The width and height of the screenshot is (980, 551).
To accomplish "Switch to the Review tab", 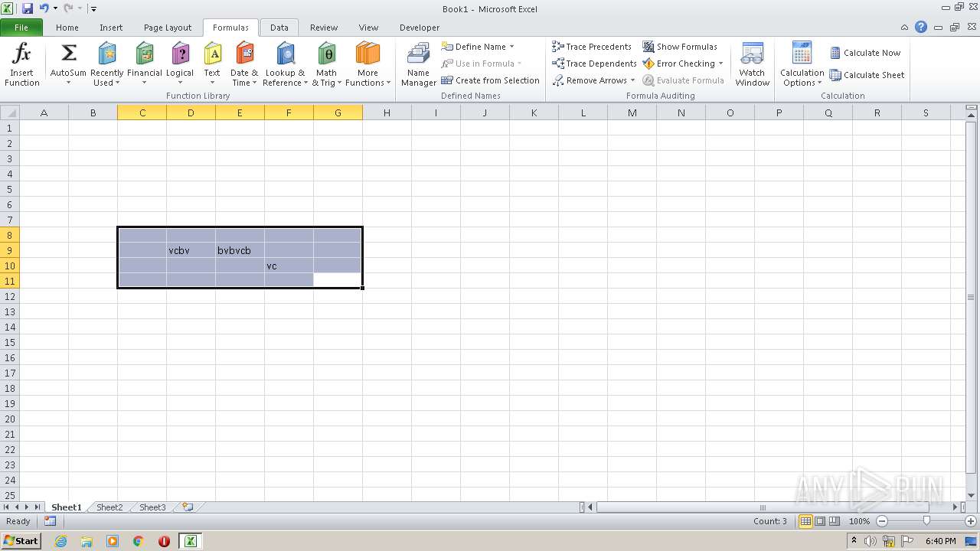I will click(x=324, y=28).
